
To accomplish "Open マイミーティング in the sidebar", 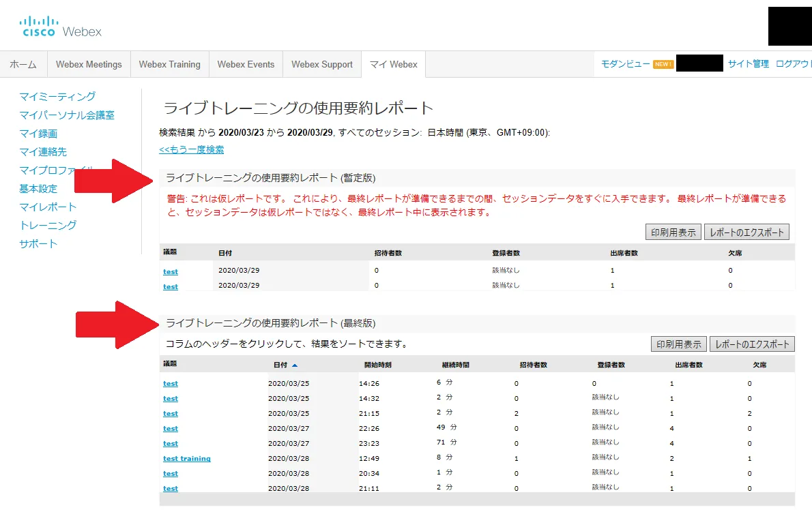I will pyautogui.click(x=57, y=96).
